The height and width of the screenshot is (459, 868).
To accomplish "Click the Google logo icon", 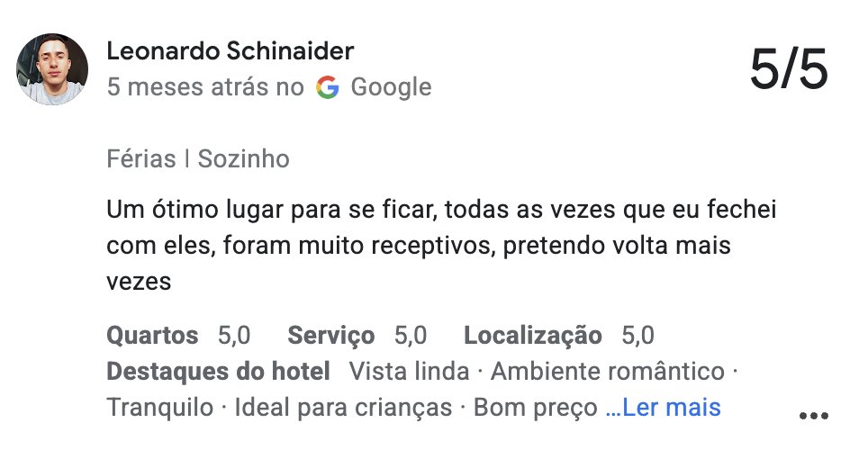I will (328, 87).
